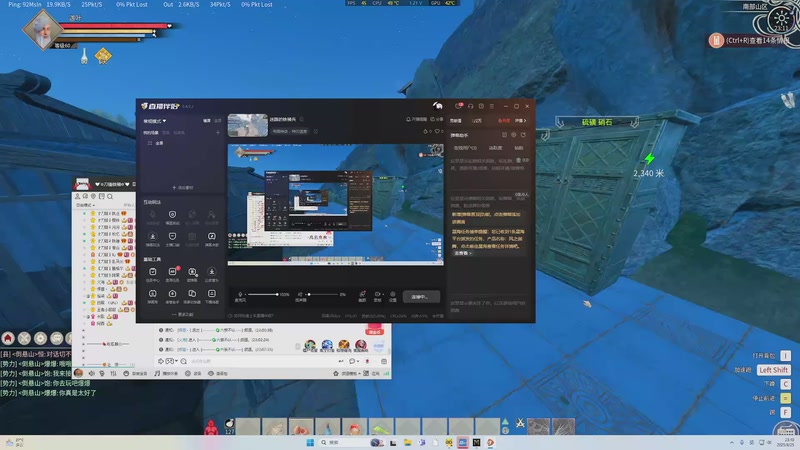Click the plus button to add a scene

[x=218, y=133]
